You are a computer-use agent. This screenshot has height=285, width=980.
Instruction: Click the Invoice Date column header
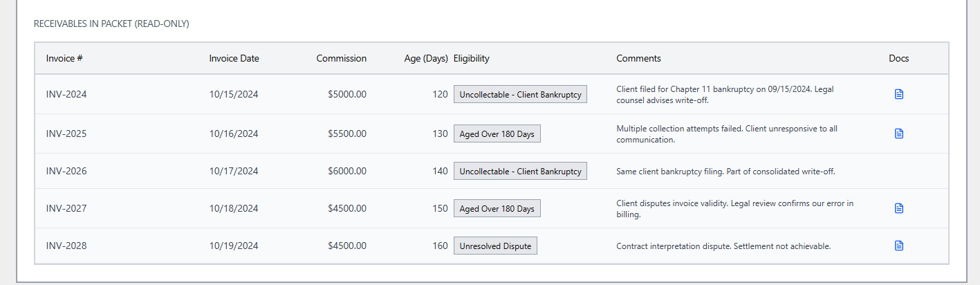234,59
